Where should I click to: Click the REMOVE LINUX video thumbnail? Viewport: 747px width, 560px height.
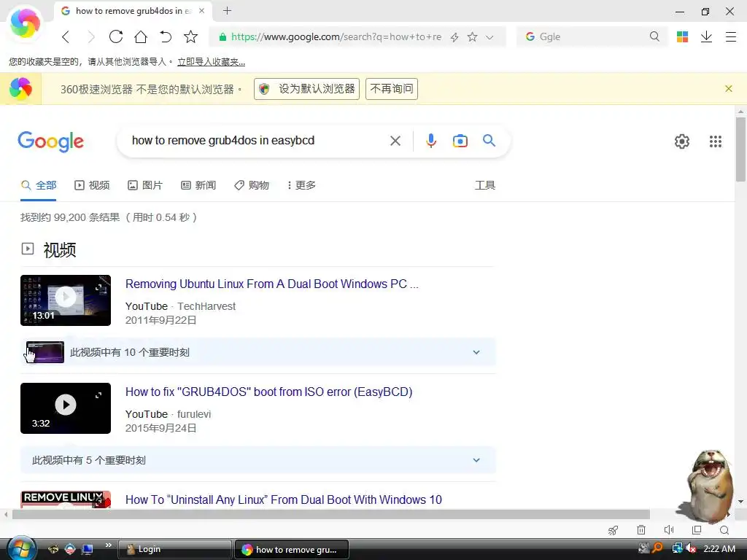66,499
